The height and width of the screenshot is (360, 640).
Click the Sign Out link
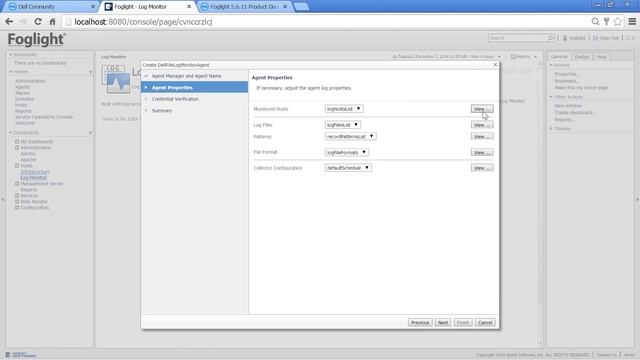[x=606, y=38]
